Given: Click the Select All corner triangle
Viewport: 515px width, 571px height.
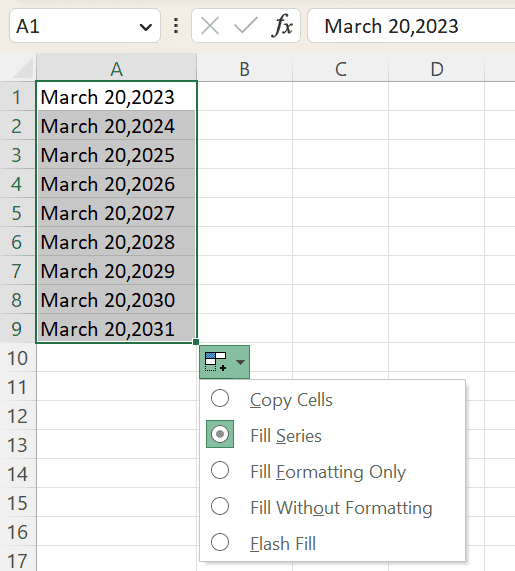Looking at the screenshot, I should pyautogui.click(x=23, y=69).
